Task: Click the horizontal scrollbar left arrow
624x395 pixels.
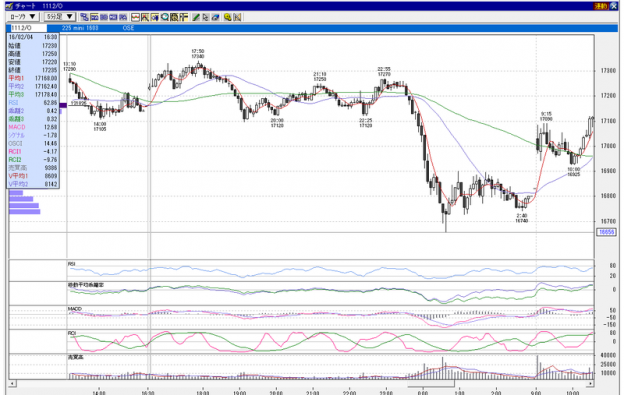Action: click(x=12, y=383)
